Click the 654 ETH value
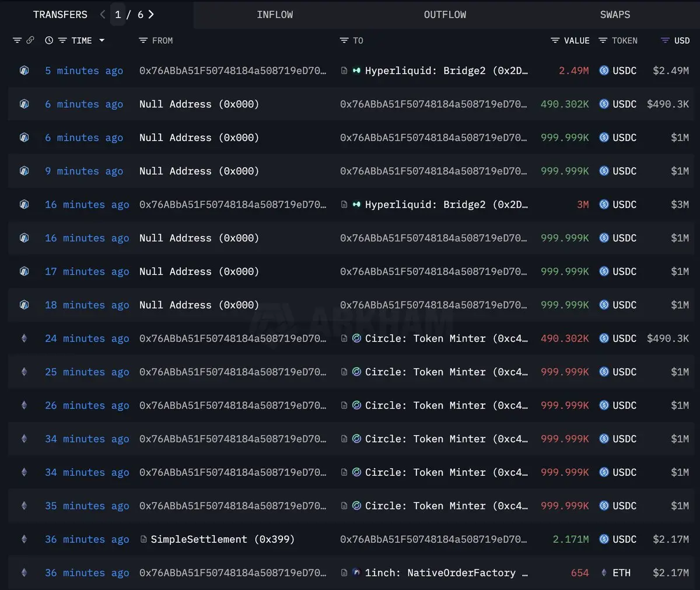This screenshot has width=700, height=590. (580, 573)
